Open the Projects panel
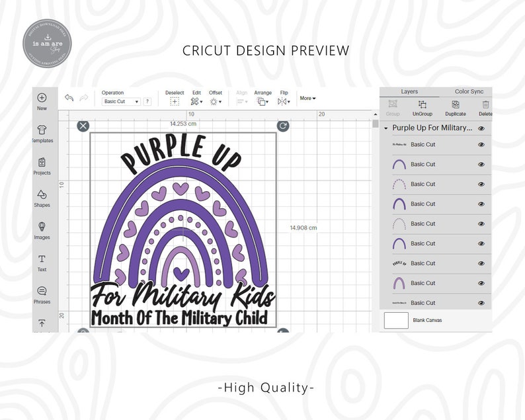This screenshot has height=420, width=525. [42, 162]
